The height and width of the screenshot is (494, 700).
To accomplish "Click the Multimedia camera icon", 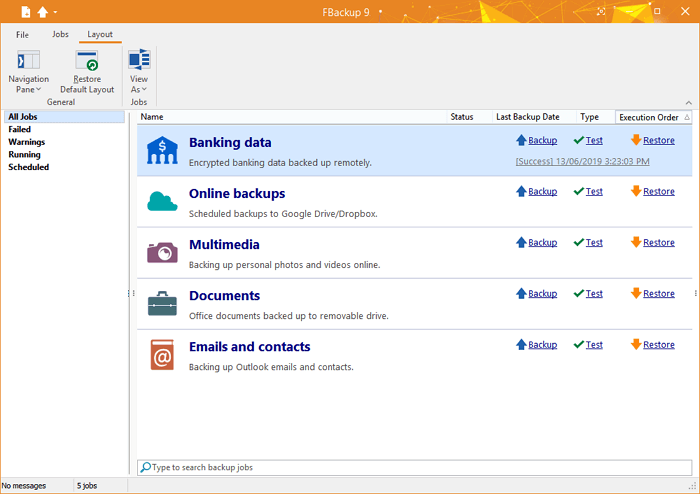I will 162,252.
